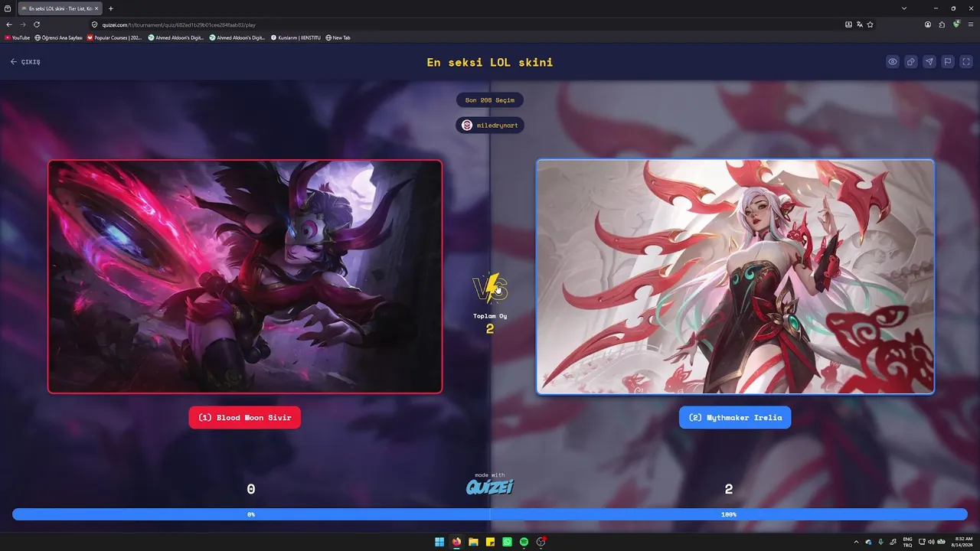Image resolution: width=980 pixels, height=551 pixels.
Task: Click the microphone tray icon
Action: [880, 542]
